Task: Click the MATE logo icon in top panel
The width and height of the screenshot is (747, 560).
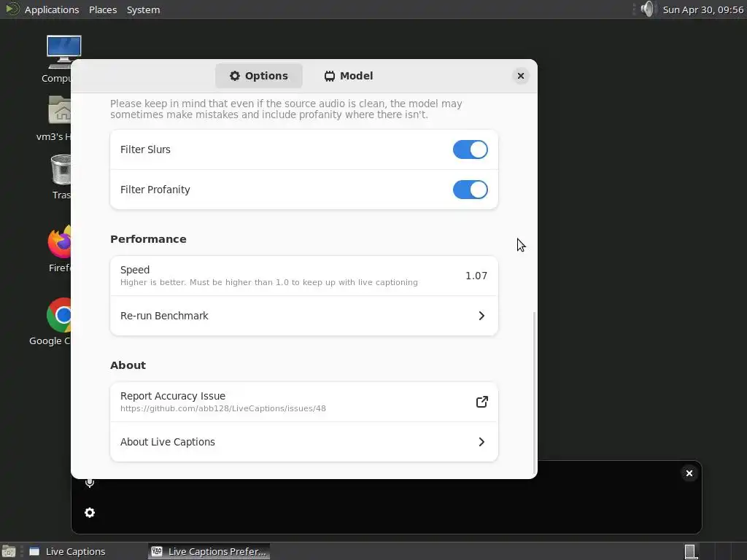Action: tap(12, 9)
